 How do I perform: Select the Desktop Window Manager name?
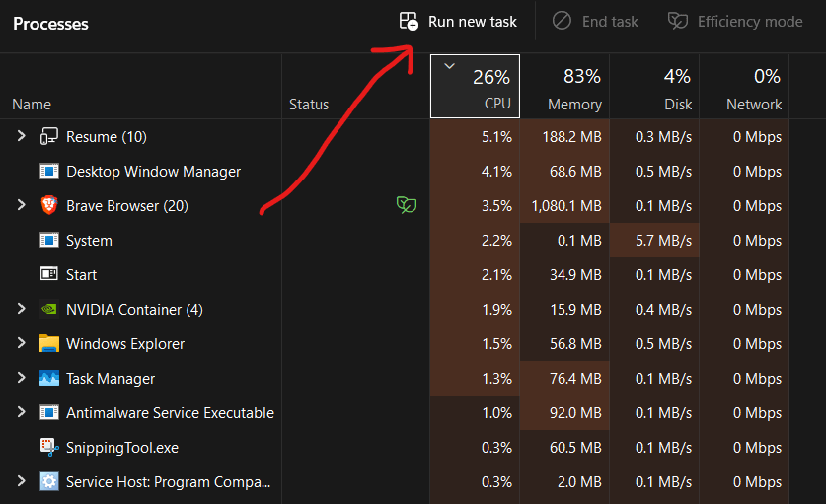click(153, 172)
